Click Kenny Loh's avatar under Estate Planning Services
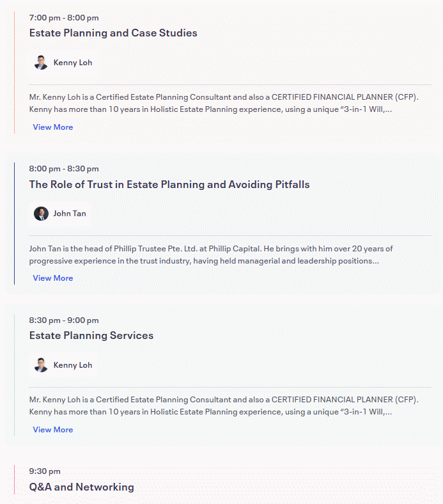 41,365
